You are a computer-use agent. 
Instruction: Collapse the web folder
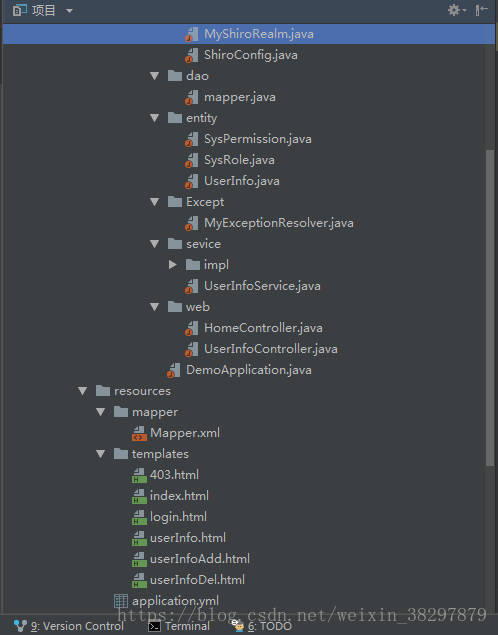pos(154,307)
